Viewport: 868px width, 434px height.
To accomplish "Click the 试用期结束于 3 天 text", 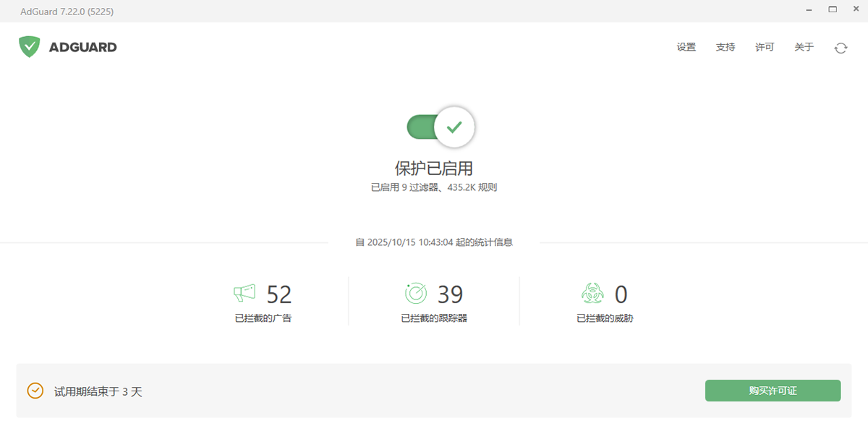I will [x=98, y=391].
